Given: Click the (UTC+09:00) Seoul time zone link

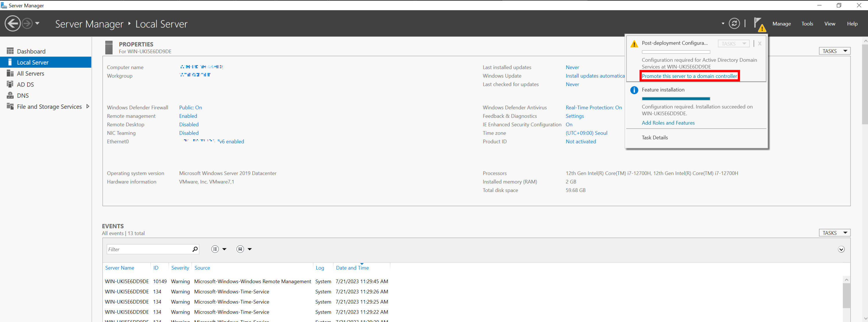Looking at the screenshot, I should click(x=586, y=133).
